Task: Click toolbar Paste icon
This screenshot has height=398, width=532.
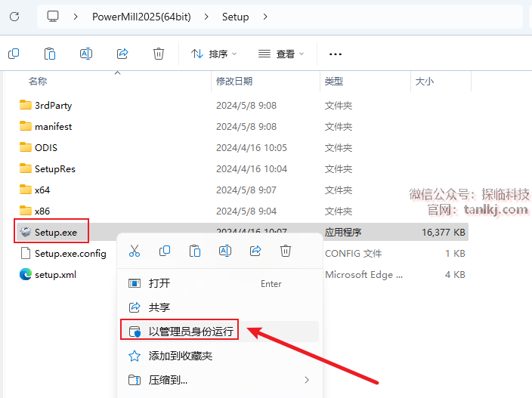Action: pyautogui.click(x=50, y=54)
